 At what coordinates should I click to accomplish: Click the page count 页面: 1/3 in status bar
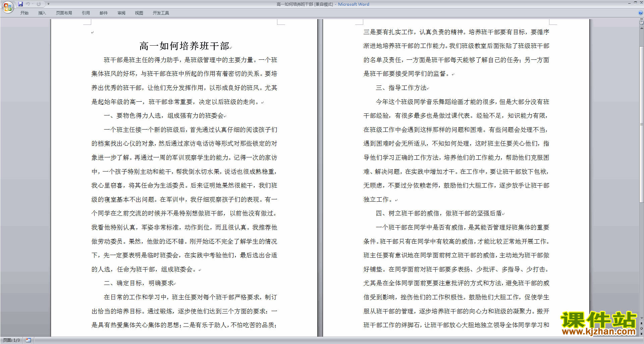click(x=11, y=340)
